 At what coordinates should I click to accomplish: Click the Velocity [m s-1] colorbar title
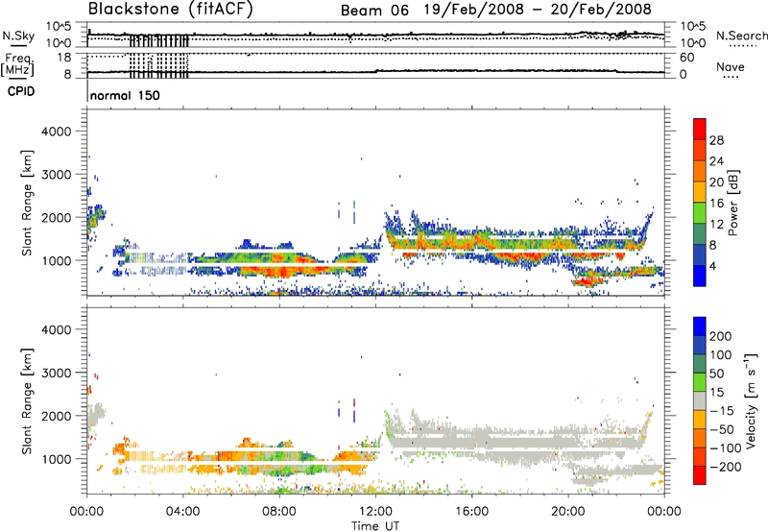click(x=751, y=400)
